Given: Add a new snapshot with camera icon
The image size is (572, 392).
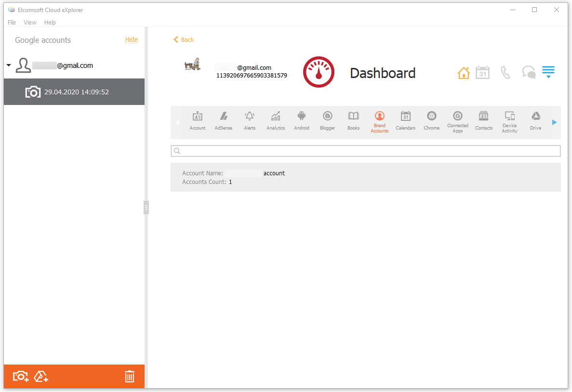Looking at the screenshot, I should pos(20,376).
